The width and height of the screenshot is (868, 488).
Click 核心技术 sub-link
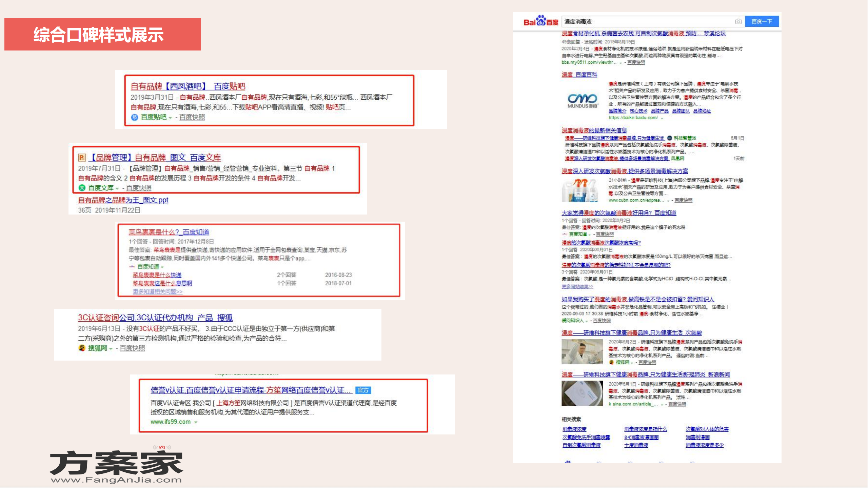click(638, 111)
